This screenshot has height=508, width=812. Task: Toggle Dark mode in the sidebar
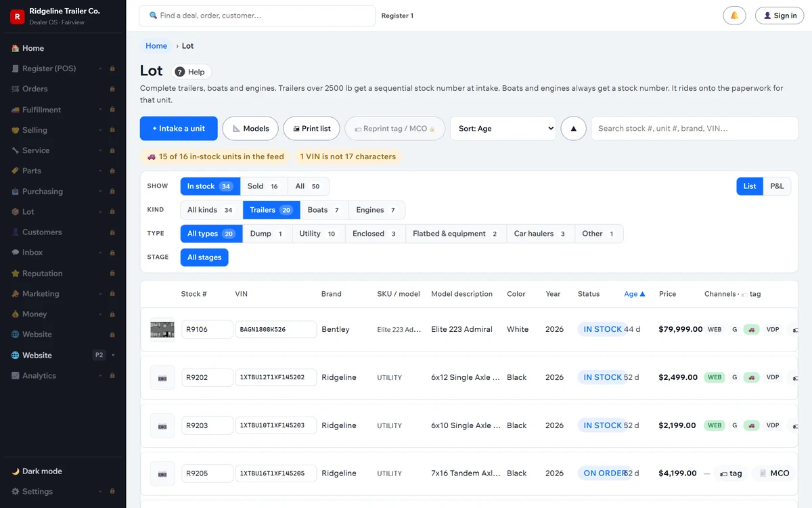click(63, 471)
